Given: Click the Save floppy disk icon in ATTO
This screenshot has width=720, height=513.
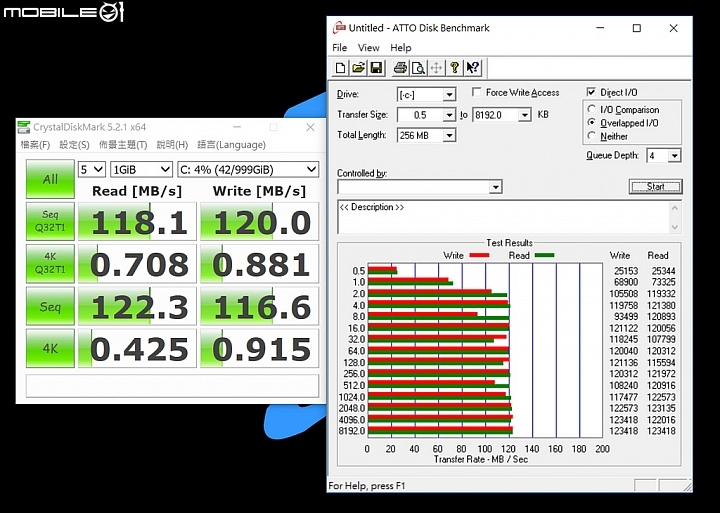Looking at the screenshot, I should 376,68.
